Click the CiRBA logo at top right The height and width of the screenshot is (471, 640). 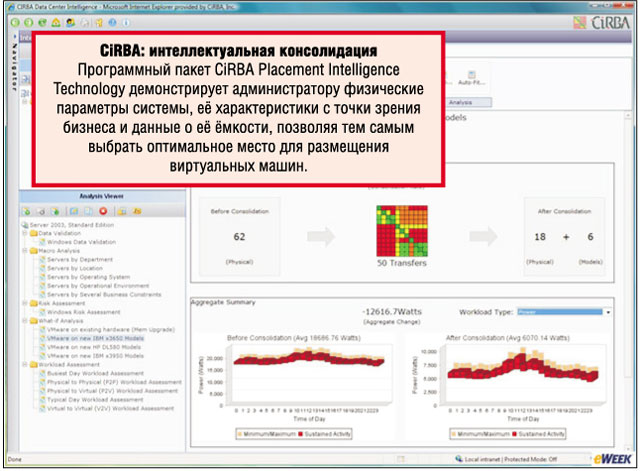click(x=602, y=23)
